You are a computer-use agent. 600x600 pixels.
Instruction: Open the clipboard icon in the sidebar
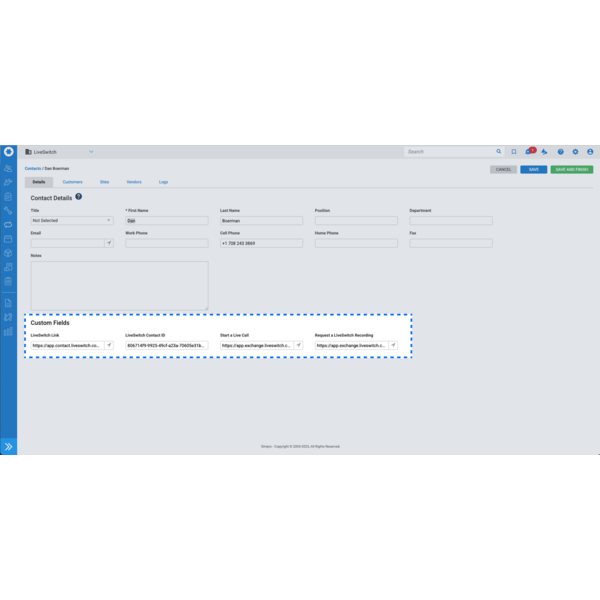[x=8, y=197]
